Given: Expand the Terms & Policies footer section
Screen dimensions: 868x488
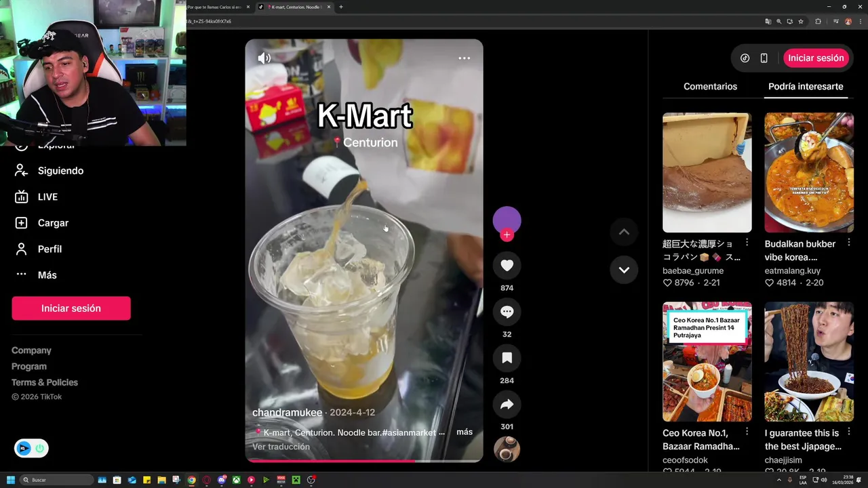Looking at the screenshot, I should (x=45, y=382).
